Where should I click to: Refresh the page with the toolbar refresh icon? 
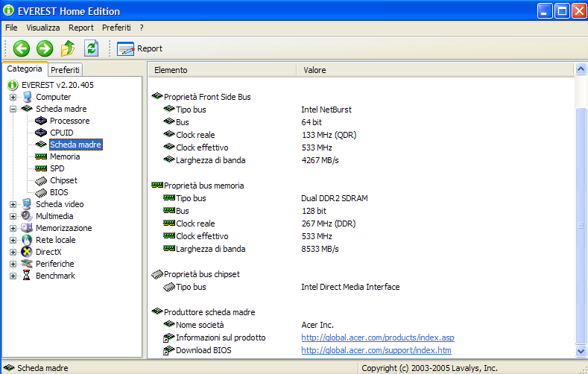point(92,48)
